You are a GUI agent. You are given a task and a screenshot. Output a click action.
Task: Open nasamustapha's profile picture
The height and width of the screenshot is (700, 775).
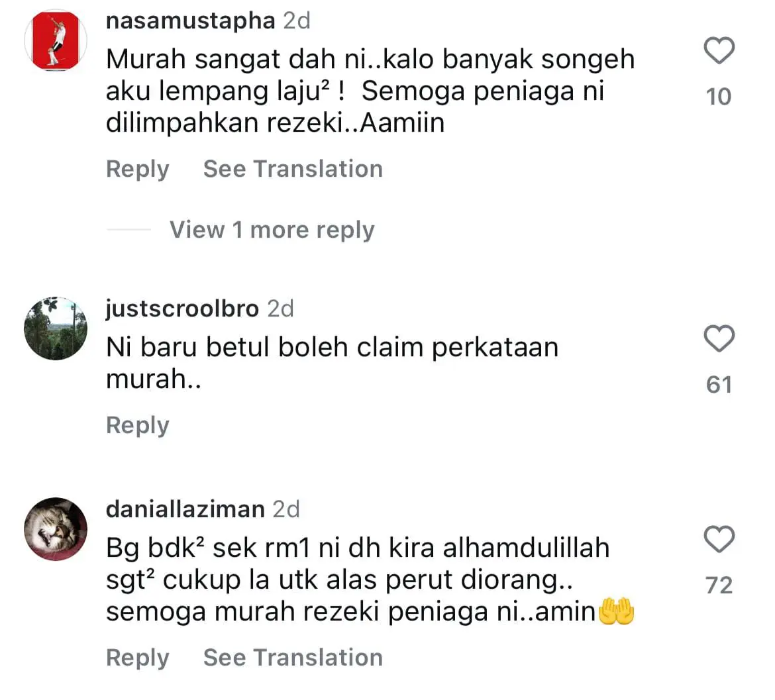coord(56,40)
